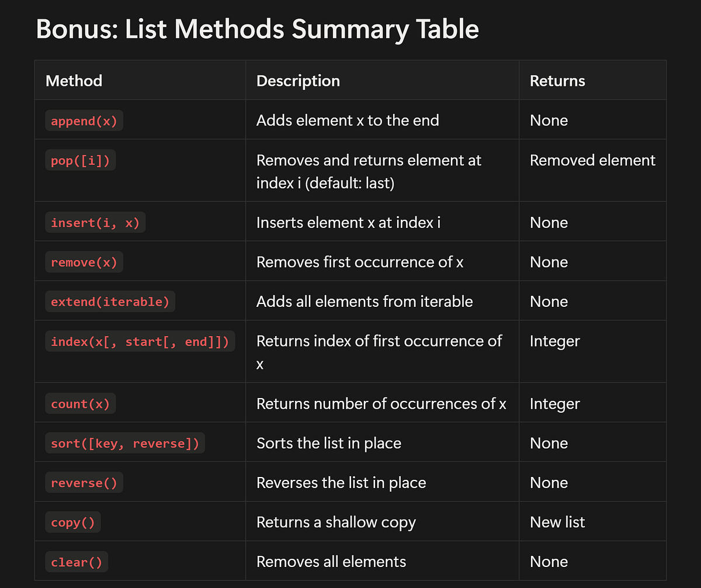This screenshot has height=588, width=701.
Task: Click the Method column header
Action: tap(74, 81)
